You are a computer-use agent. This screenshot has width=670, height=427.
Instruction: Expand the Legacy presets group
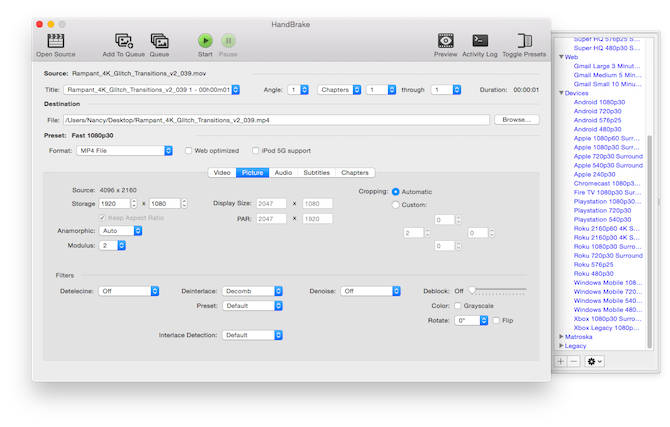pos(561,346)
